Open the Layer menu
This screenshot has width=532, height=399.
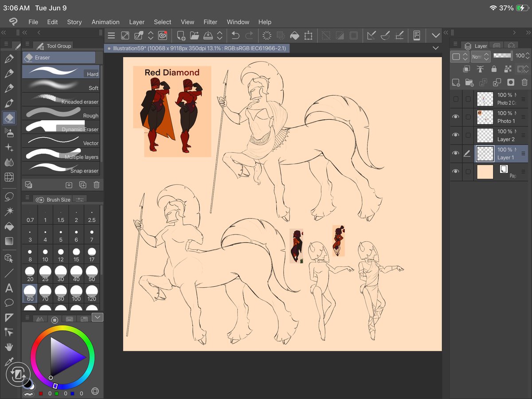click(137, 22)
